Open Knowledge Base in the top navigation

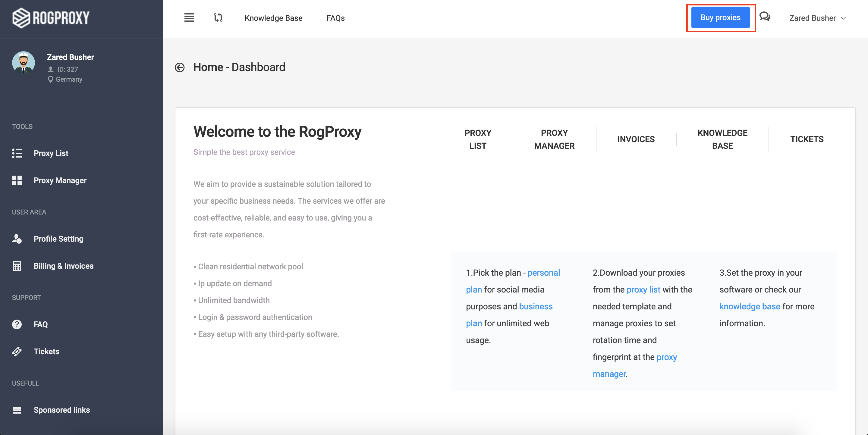click(x=273, y=18)
